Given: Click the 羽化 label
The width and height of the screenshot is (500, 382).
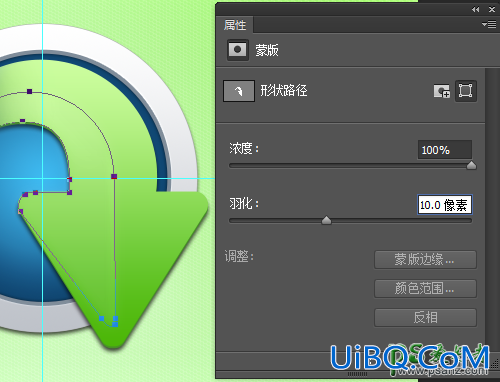Looking at the screenshot, I should point(244,203).
